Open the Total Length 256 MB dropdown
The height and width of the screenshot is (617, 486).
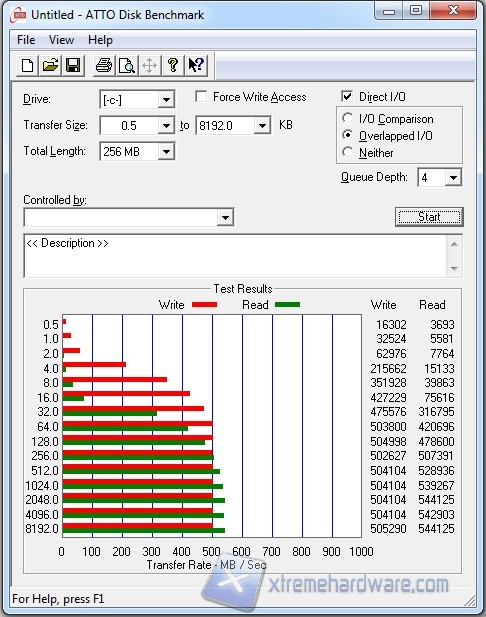click(166, 151)
